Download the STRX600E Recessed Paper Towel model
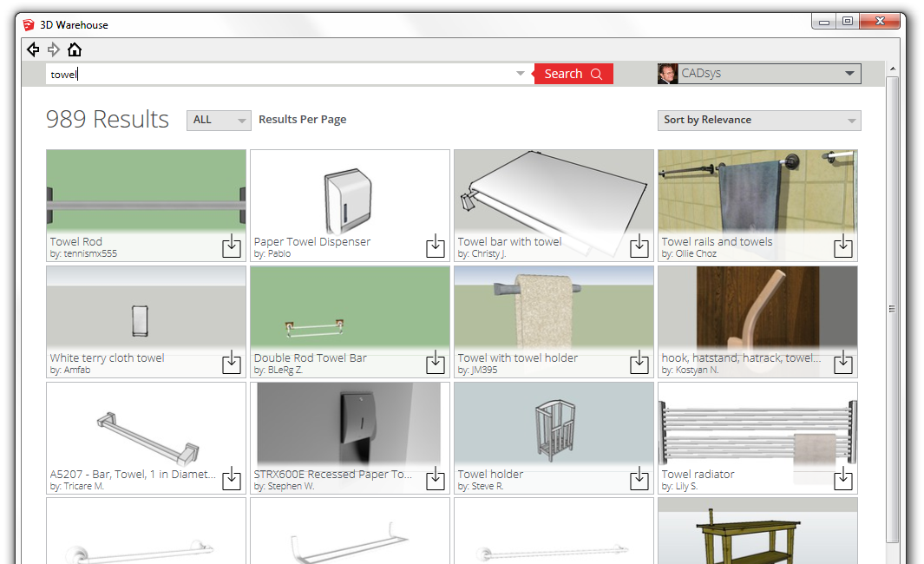Viewport: 924px width, 564px height. pos(436,478)
